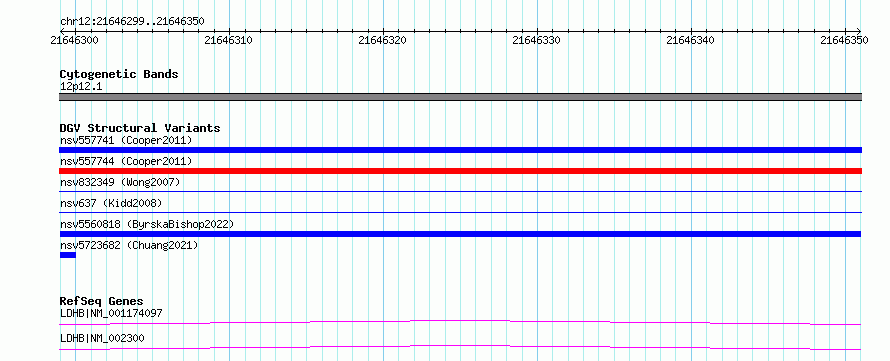
Task: Click the magenta line for LDHB|NM_002300
Action: pyautogui.click(x=460, y=347)
